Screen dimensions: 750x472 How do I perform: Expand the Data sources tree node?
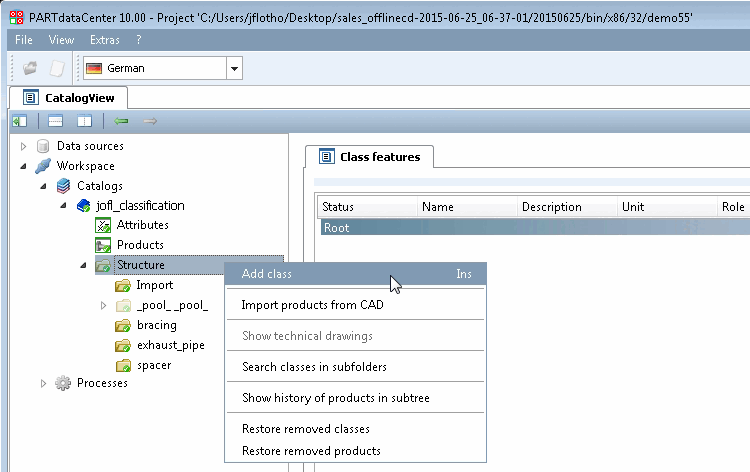click(24, 146)
